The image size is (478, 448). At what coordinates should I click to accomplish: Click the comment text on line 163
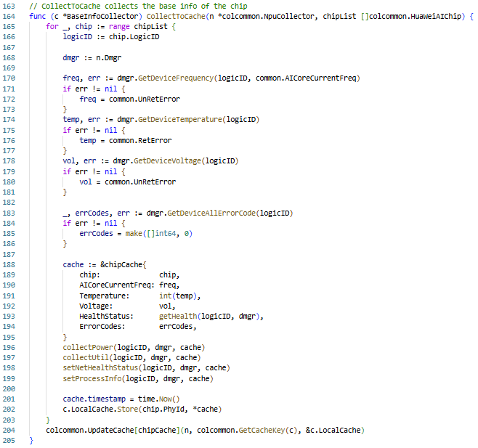(138, 6)
